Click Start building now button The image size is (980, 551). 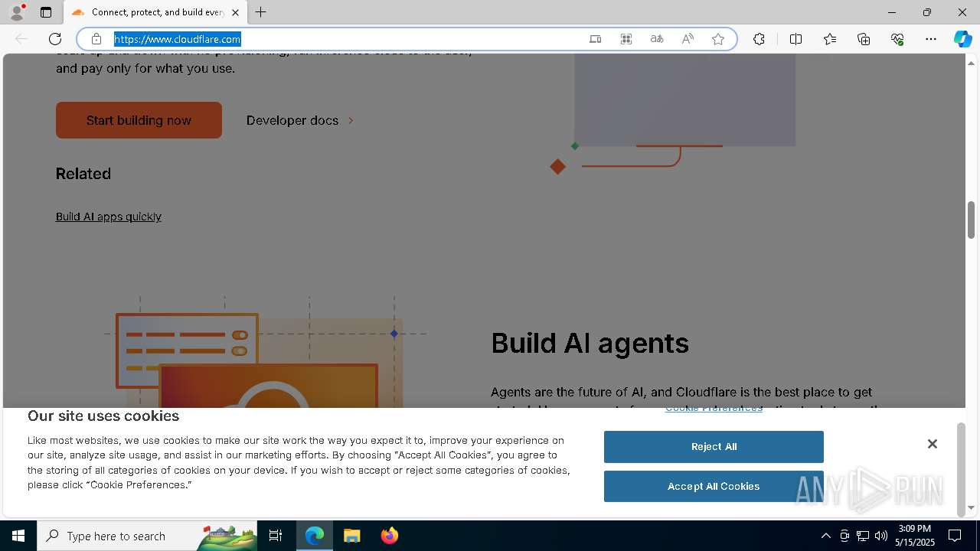click(x=139, y=120)
